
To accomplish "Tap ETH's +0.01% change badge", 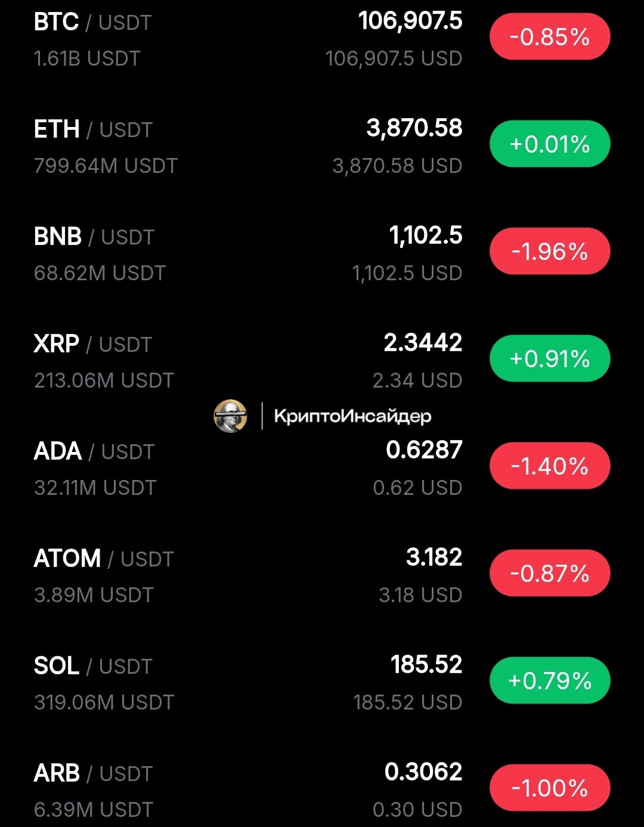I will click(550, 144).
